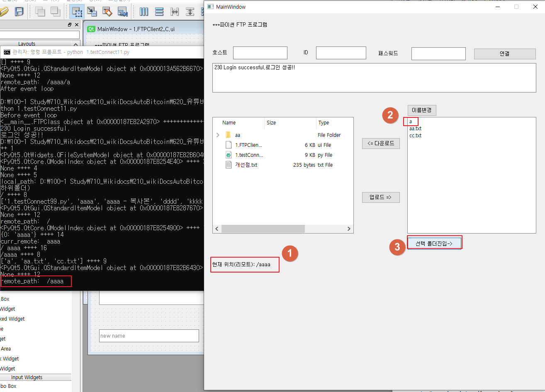Click the 개선점.txt document icon
Viewport: 545px width, 392px height.
click(228, 165)
